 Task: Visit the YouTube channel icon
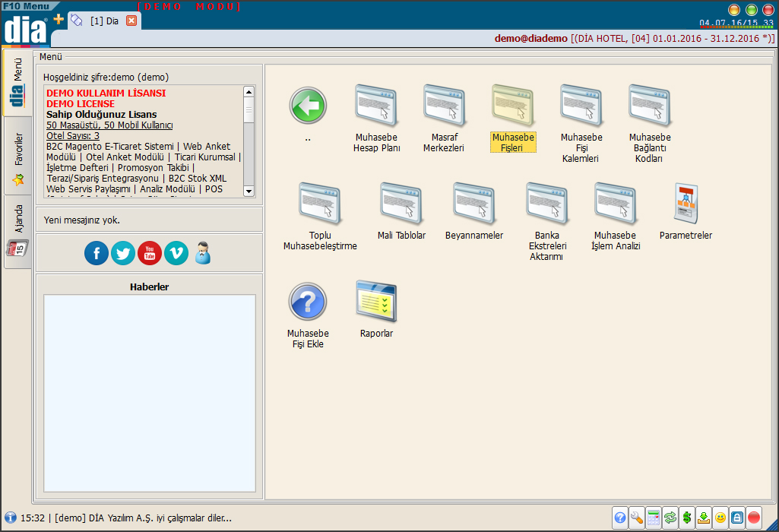(150, 253)
